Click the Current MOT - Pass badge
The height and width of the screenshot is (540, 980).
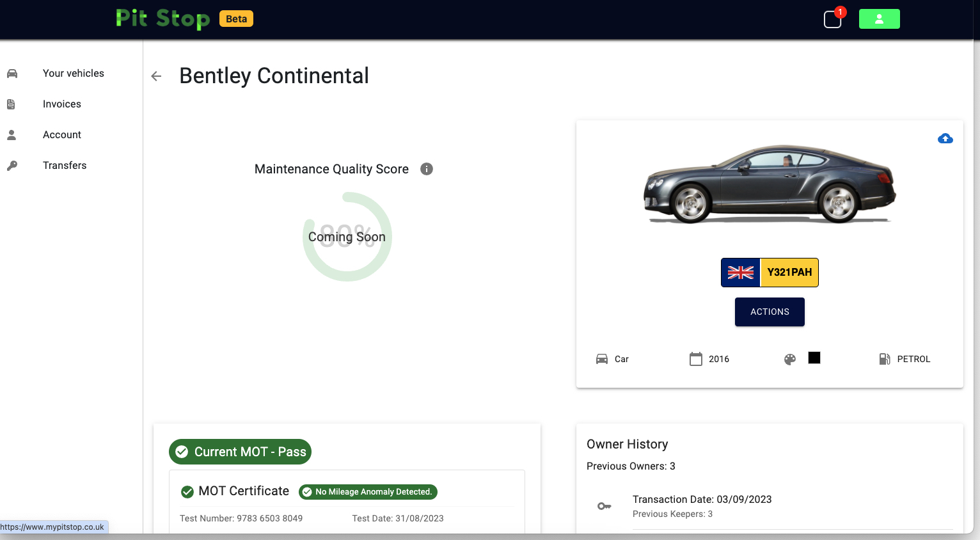click(240, 452)
